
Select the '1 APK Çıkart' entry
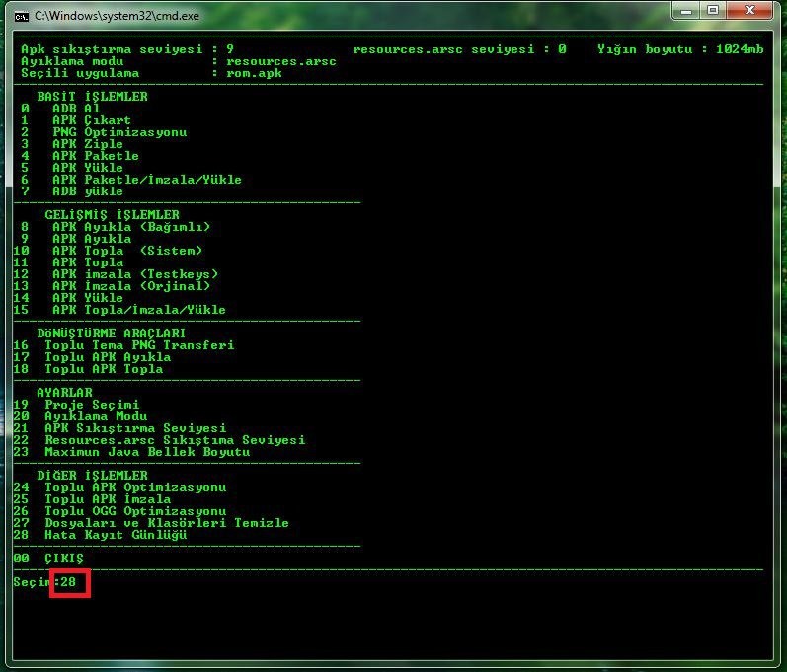(76, 120)
